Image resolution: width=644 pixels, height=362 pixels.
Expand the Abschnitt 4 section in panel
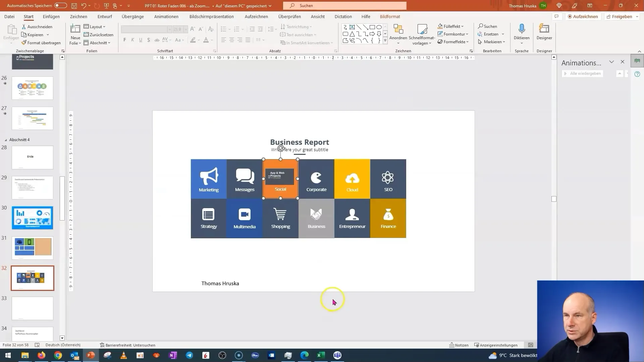point(6,140)
